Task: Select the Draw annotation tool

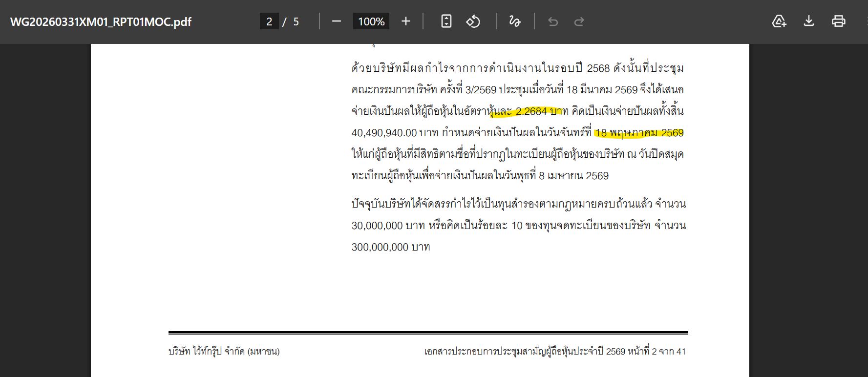Action: point(515,21)
